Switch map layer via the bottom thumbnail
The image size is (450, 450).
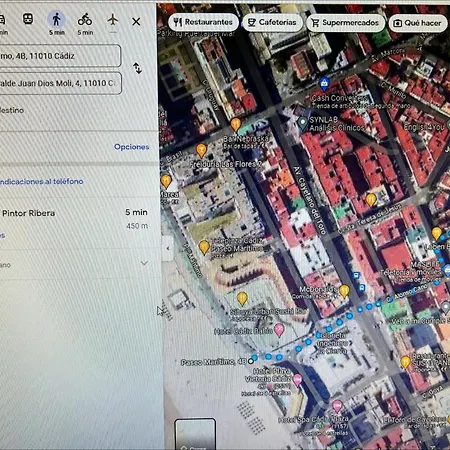click(x=195, y=434)
